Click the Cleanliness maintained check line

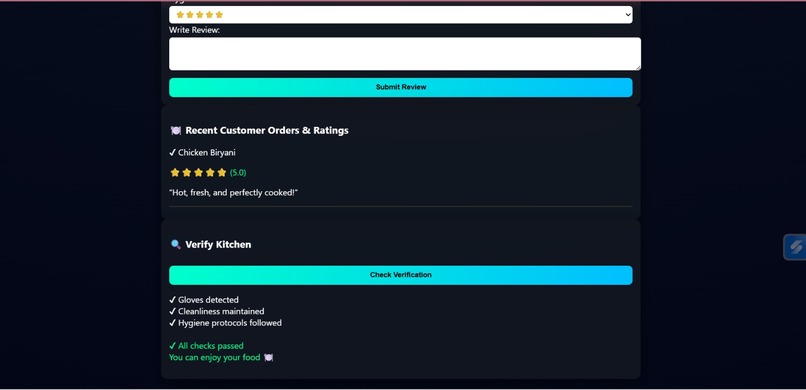click(216, 311)
